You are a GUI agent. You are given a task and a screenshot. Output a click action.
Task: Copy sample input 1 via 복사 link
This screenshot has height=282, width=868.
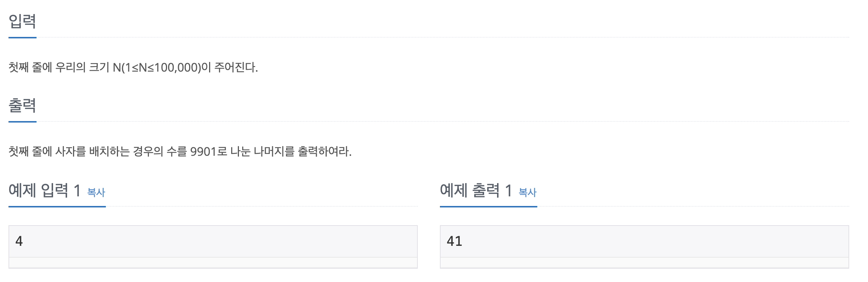click(x=96, y=192)
